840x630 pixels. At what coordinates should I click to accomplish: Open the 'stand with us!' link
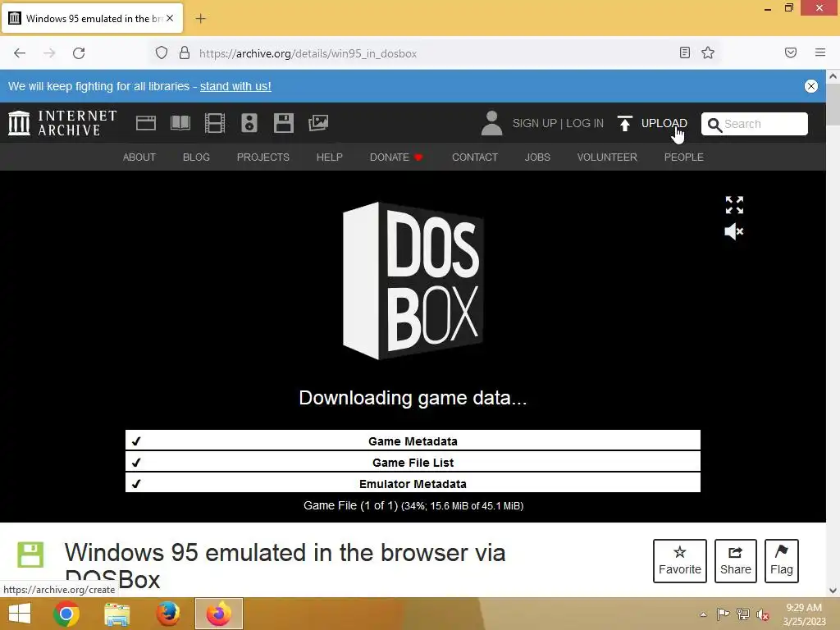click(x=235, y=86)
